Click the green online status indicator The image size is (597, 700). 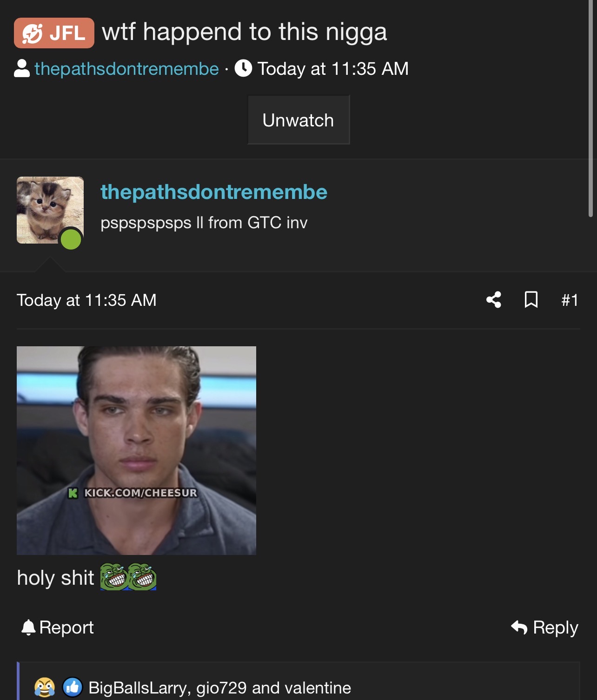click(71, 240)
